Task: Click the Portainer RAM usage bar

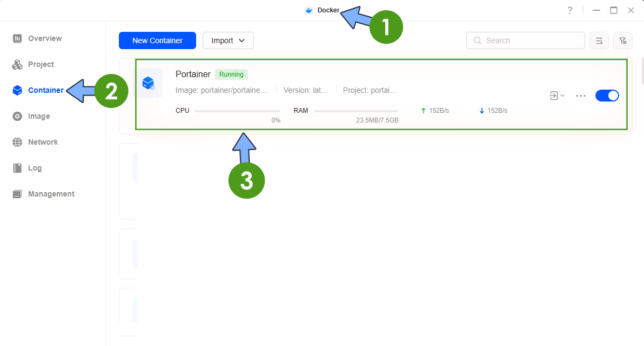Action: [356, 111]
